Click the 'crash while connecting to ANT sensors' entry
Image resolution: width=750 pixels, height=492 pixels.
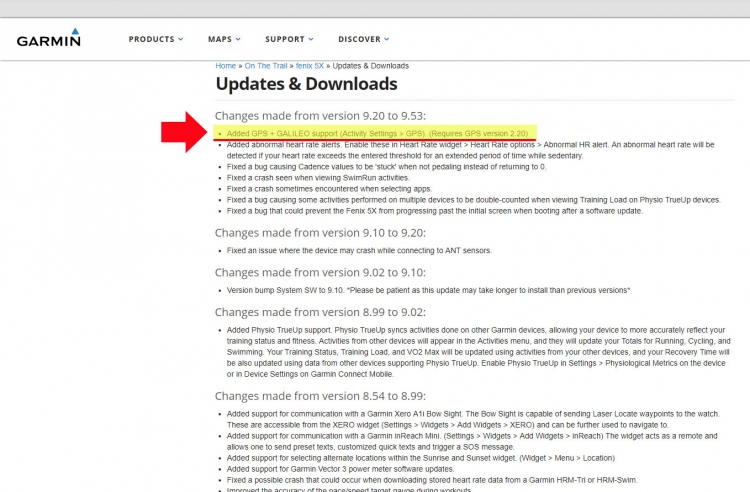[359, 251]
